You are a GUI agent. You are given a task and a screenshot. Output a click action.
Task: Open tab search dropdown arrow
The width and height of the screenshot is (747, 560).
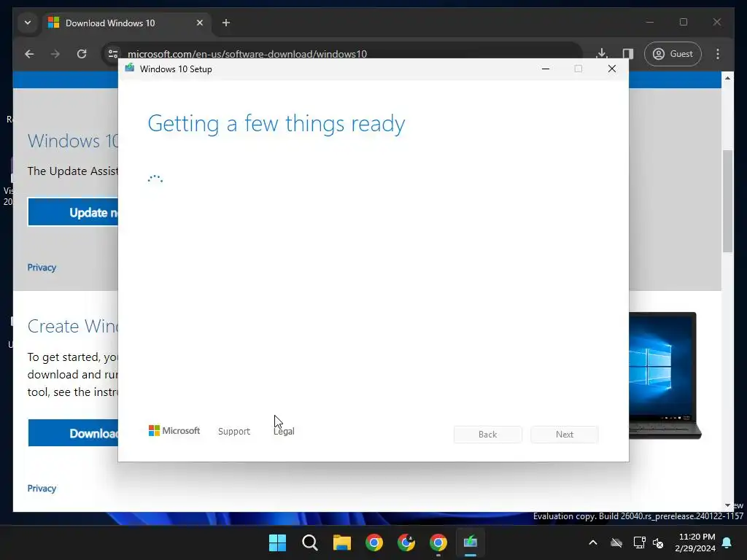click(28, 23)
